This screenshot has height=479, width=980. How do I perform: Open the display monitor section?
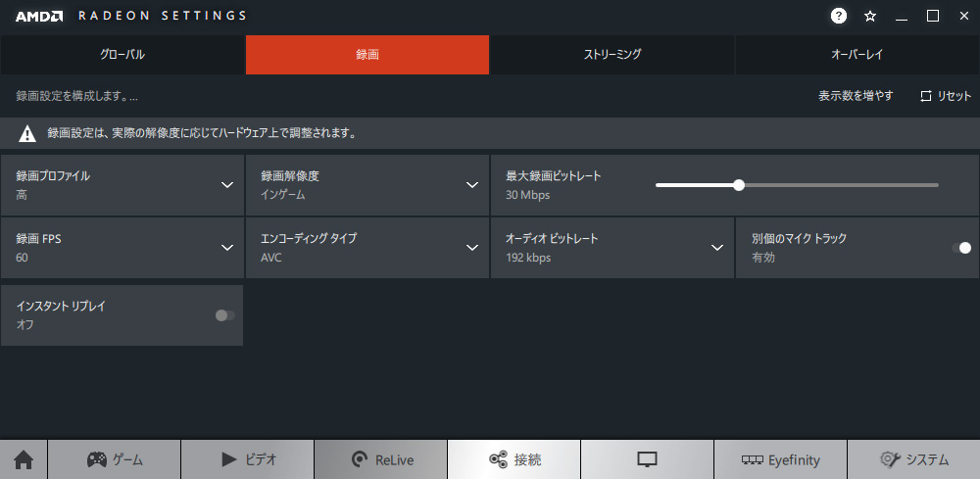(647, 459)
